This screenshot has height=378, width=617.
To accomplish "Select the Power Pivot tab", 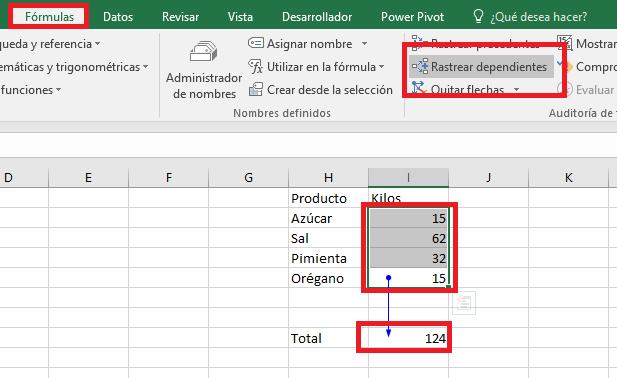I will 412,17.
